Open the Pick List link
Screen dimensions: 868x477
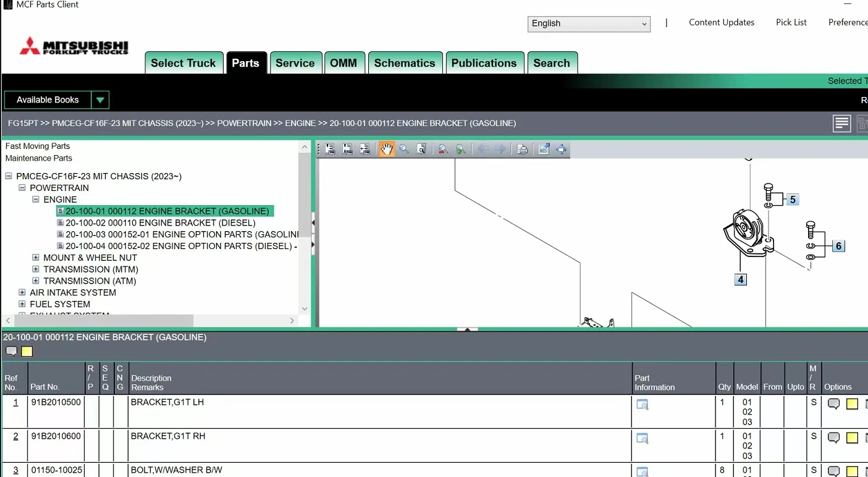point(791,22)
